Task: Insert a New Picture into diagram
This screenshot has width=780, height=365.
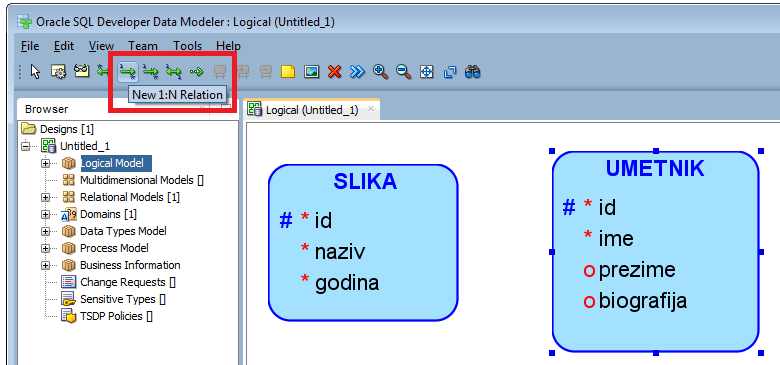Action: (311, 72)
